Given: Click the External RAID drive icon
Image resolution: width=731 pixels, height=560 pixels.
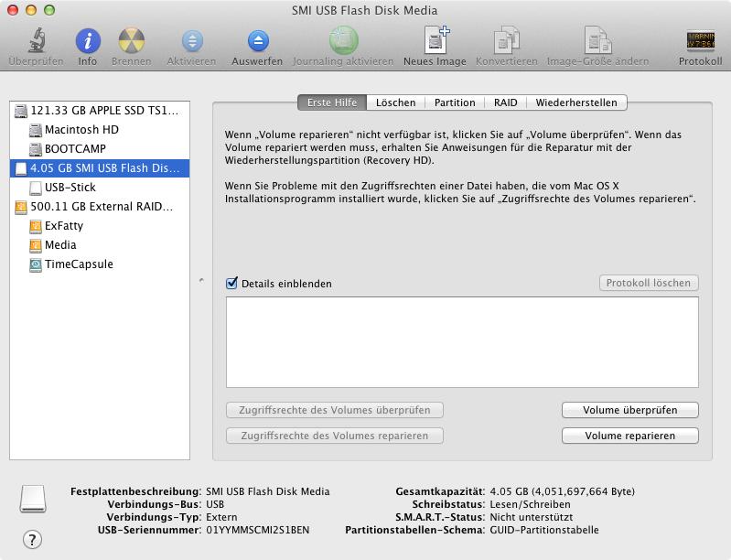Looking at the screenshot, I should pos(21,207).
